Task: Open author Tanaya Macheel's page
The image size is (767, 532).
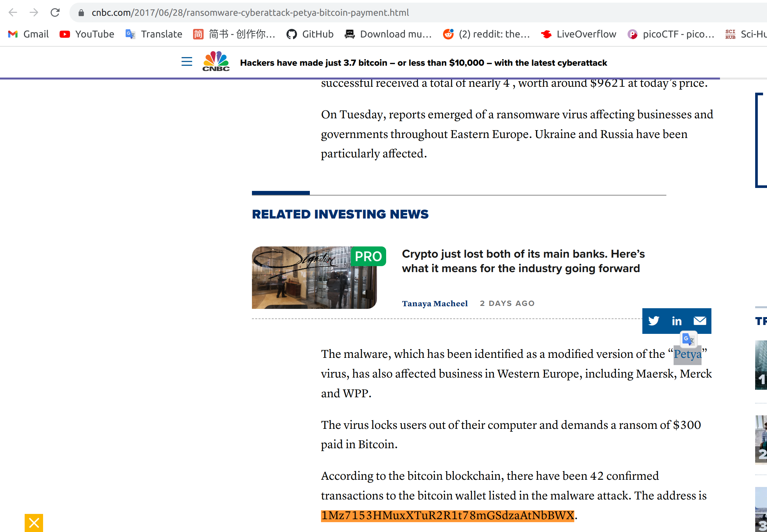Action: click(435, 304)
